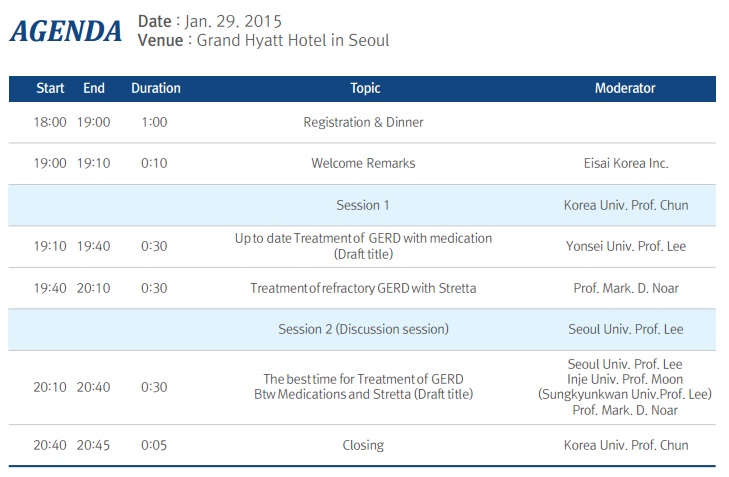Viewport: 729px width, 477px height.
Task: Select Treatment of refractory GERD with Stretta
Action: (363, 288)
